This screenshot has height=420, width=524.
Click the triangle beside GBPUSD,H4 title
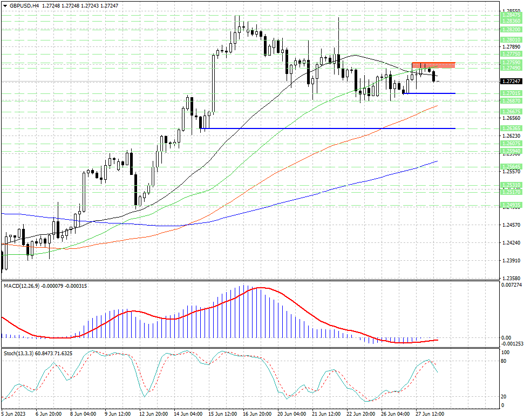point(4,5)
